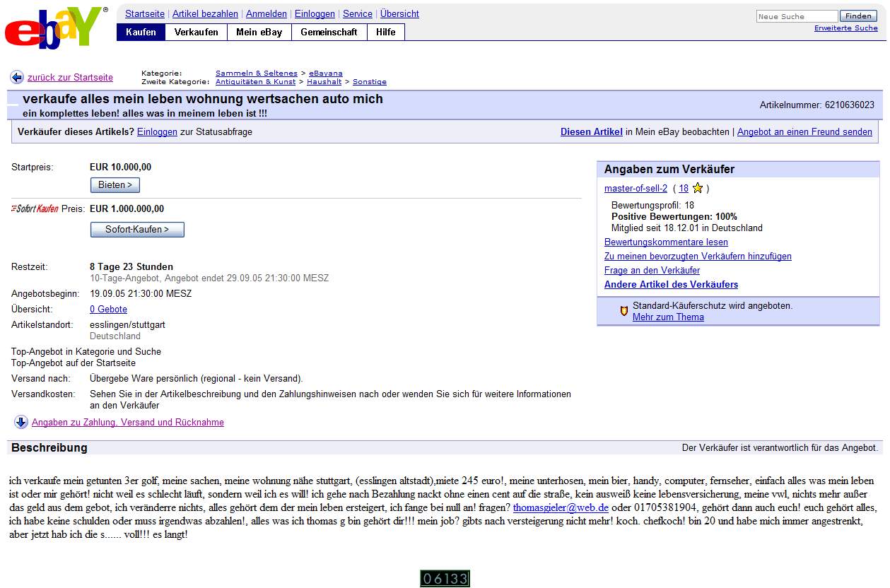The height and width of the screenshot is (588, 890).
Task: Click the blue down-arrow payment details icon
Action: [x=21, y=422]
